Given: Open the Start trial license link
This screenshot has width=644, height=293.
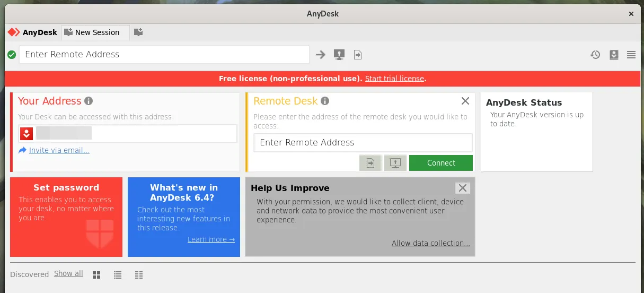Looking at the screenshot, I should click(395, 79).
